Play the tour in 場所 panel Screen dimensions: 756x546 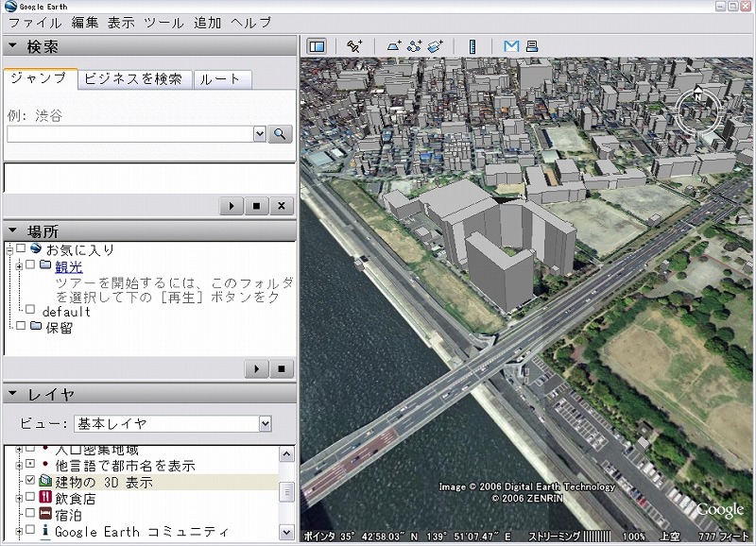coord(256,369)
